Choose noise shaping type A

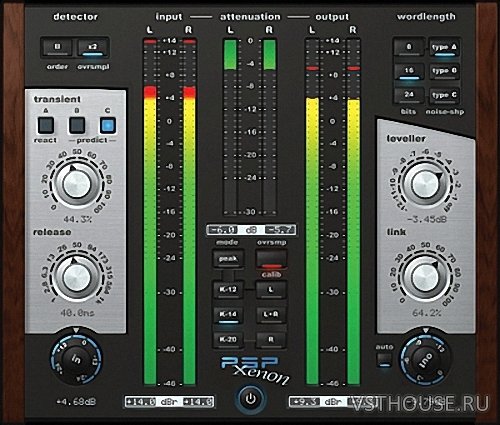[x=444, y=48]
